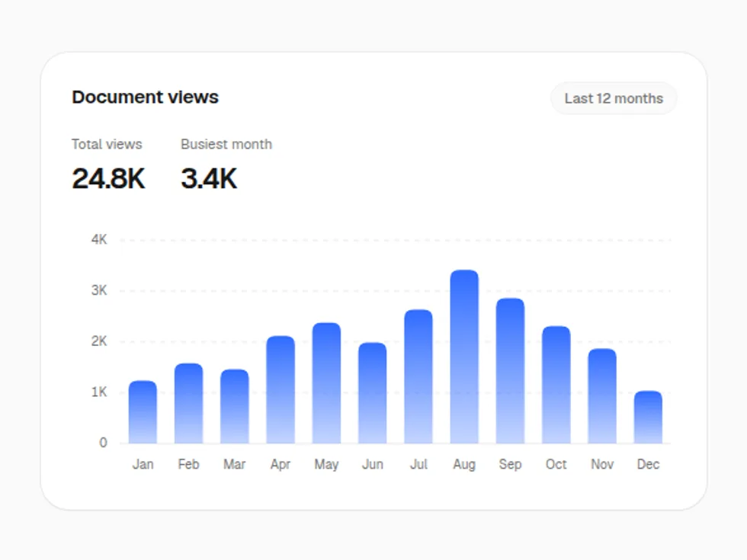This screenshot has width=747, height=560.
Task: Click the April views bar
Action: pos(281,389)
